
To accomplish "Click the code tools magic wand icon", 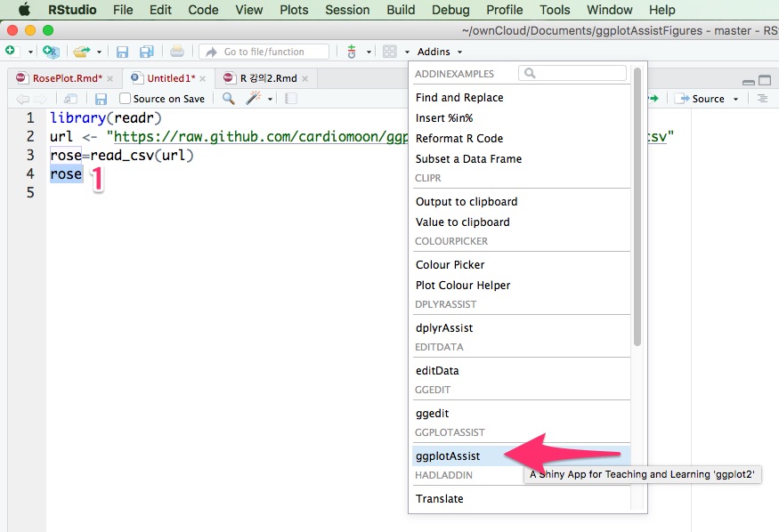I will (x=254, y=98).
